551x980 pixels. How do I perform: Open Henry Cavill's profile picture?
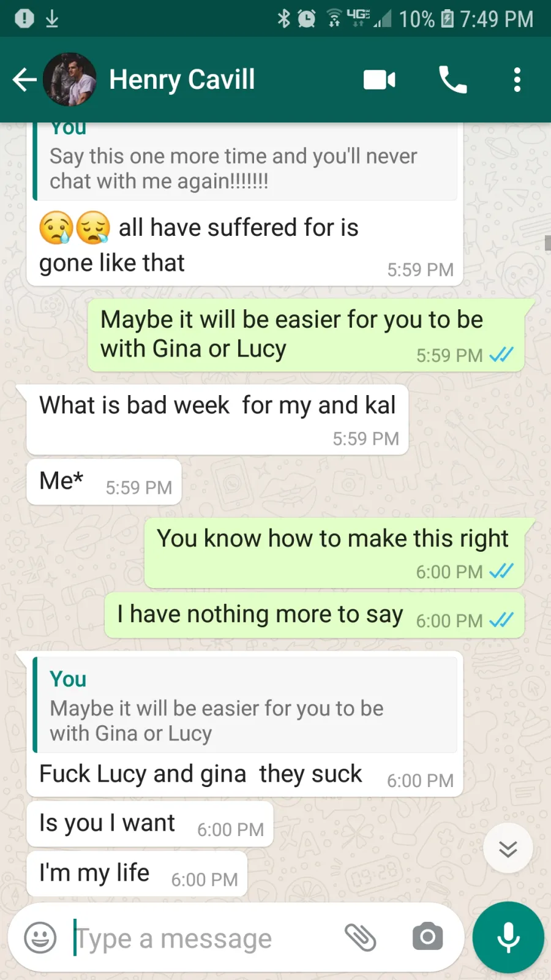pos(70,80)
